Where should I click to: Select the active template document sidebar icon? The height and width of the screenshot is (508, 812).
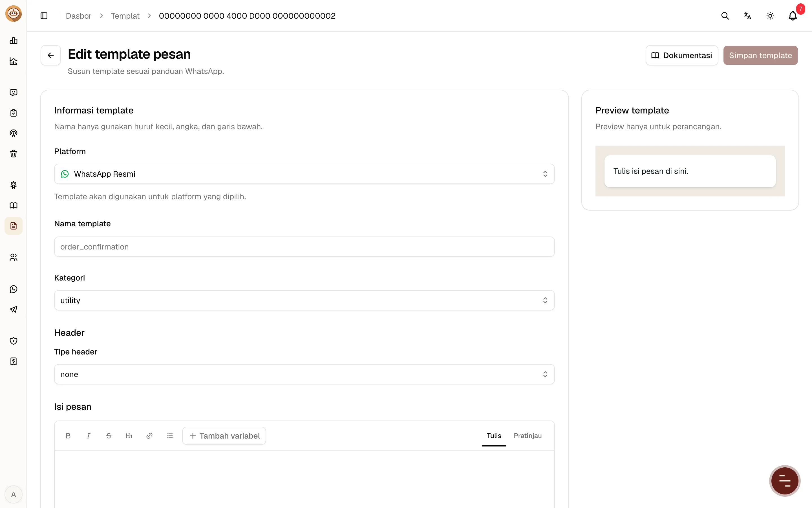(x=14, y=226)
